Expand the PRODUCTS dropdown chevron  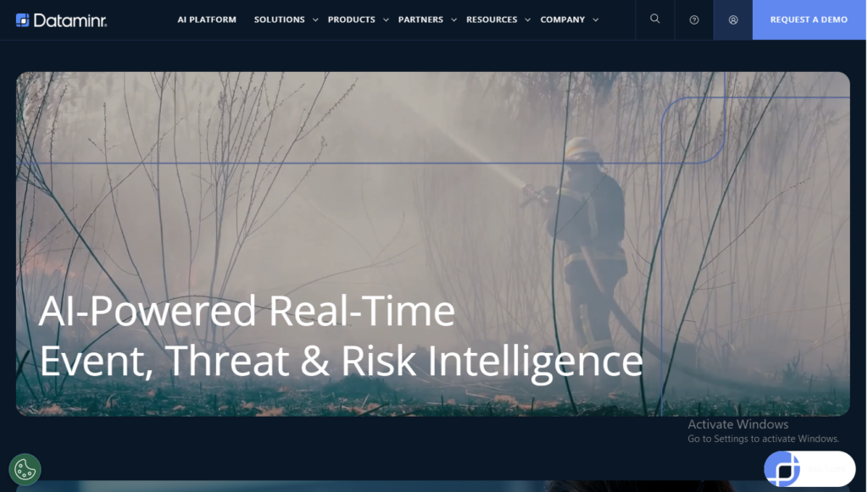click(x=387, y=19)
